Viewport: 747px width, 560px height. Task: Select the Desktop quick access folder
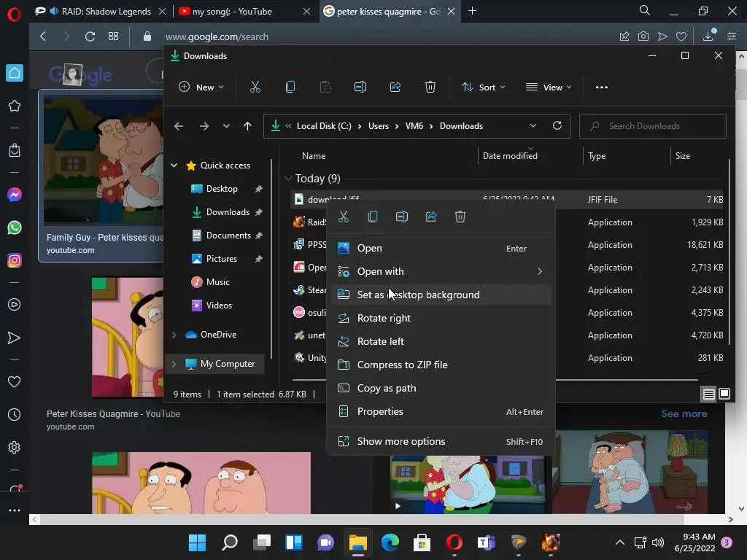click(222, 189)
